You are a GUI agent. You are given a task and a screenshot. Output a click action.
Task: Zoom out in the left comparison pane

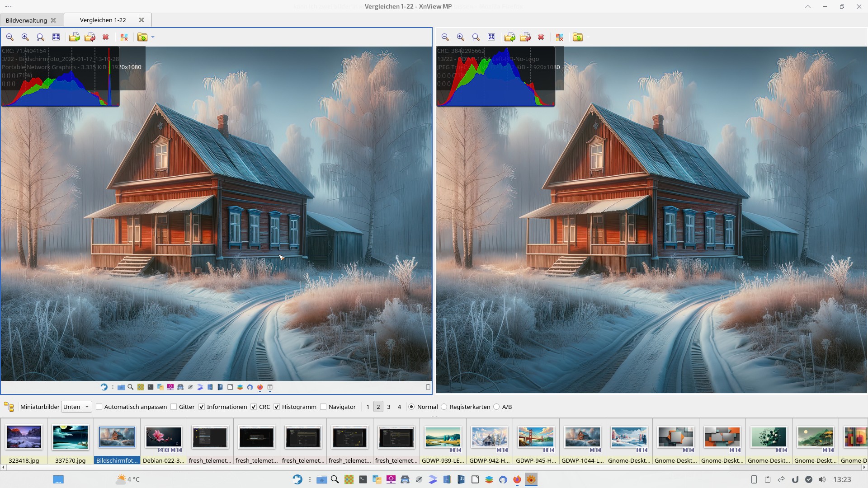(x=10, y=37)
